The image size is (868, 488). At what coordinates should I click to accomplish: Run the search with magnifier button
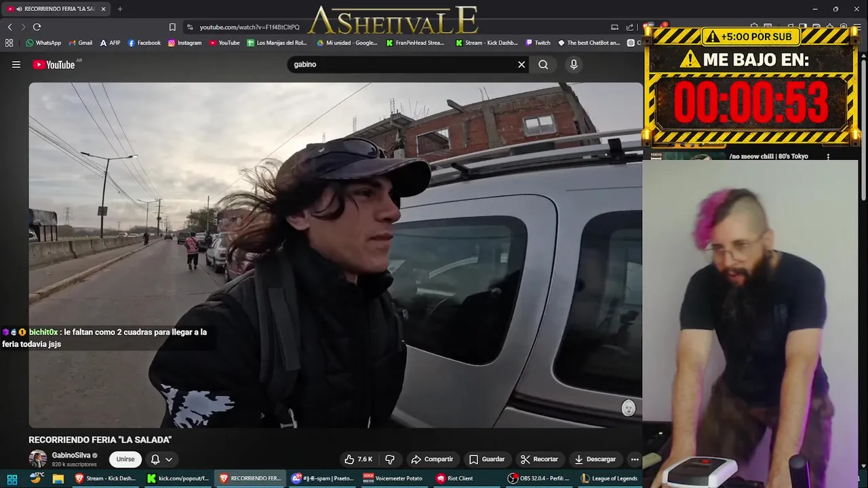(543, 64)
